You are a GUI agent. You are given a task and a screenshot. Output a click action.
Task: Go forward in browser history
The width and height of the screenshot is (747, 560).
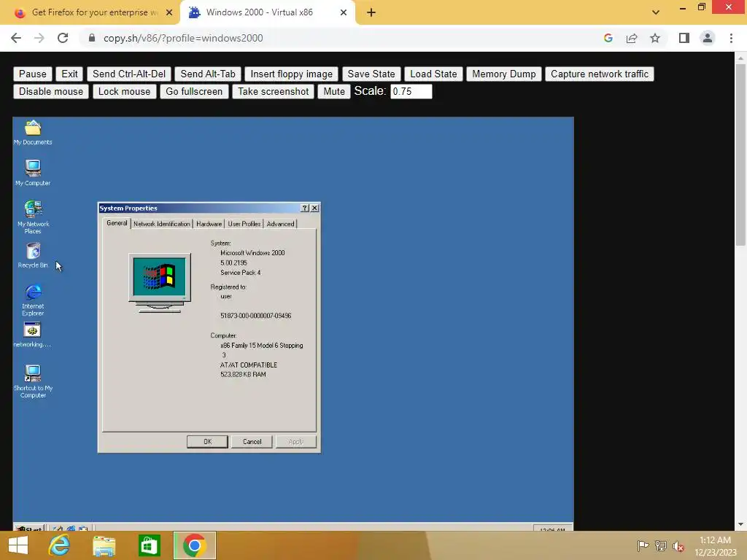[39, 38]
